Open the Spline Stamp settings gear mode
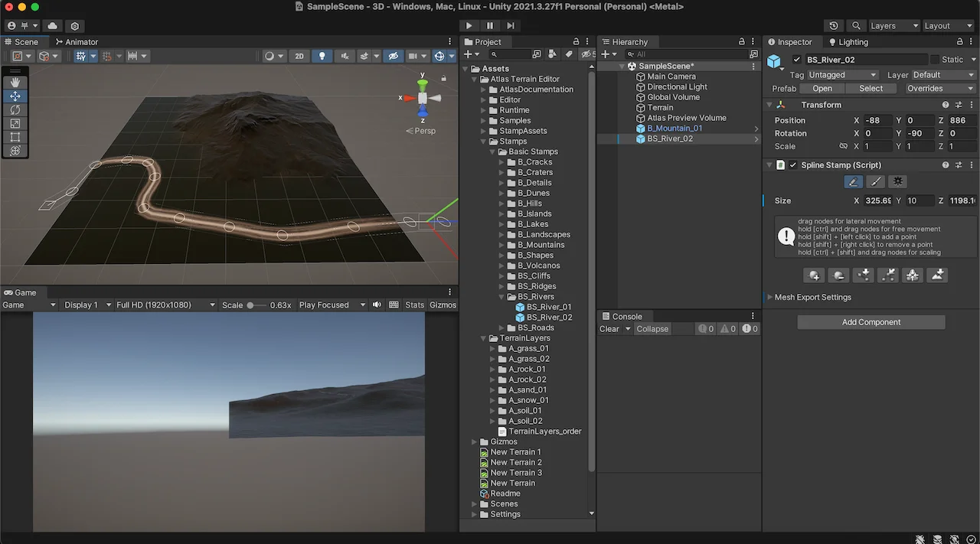 click(898, 182)
